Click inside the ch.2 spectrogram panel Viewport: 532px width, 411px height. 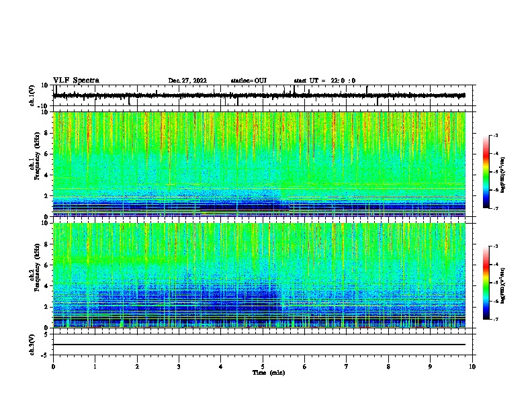pyautogui.click(x=259, y=275)
